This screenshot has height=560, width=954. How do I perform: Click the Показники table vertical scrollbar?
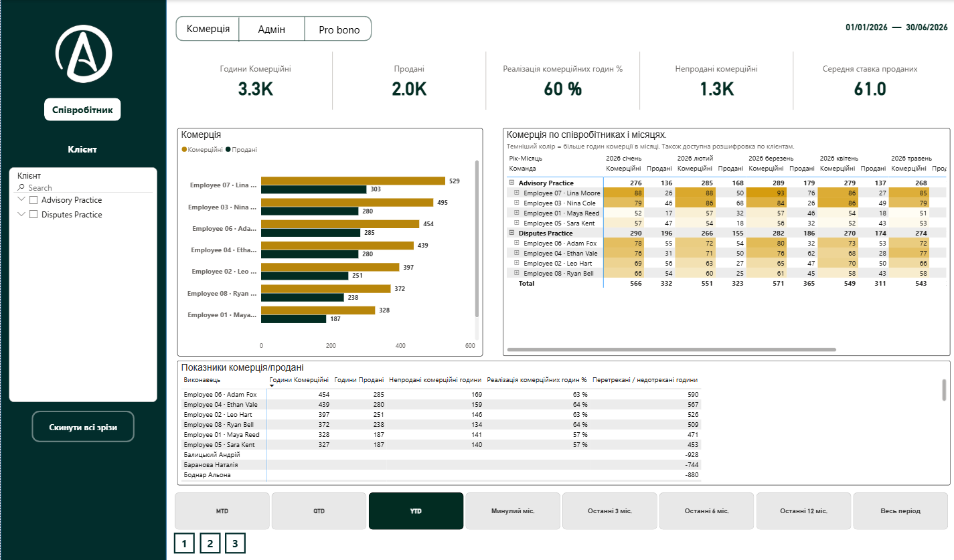pos(944,389)
